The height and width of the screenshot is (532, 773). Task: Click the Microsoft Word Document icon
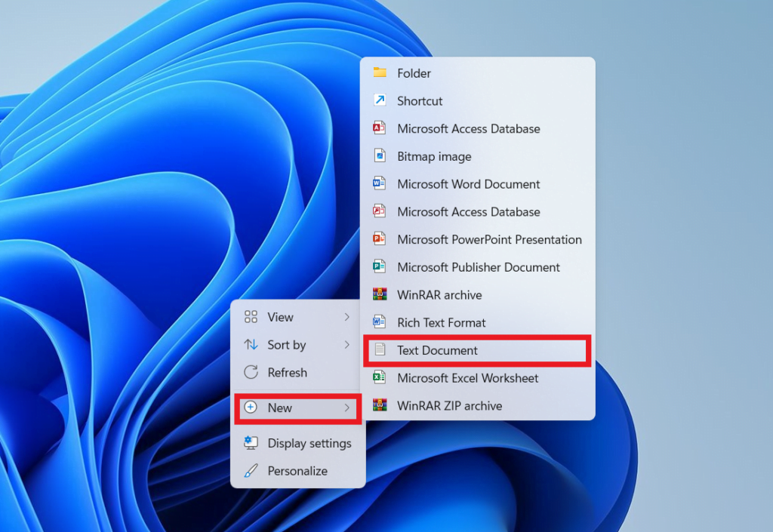pos(381,183)
